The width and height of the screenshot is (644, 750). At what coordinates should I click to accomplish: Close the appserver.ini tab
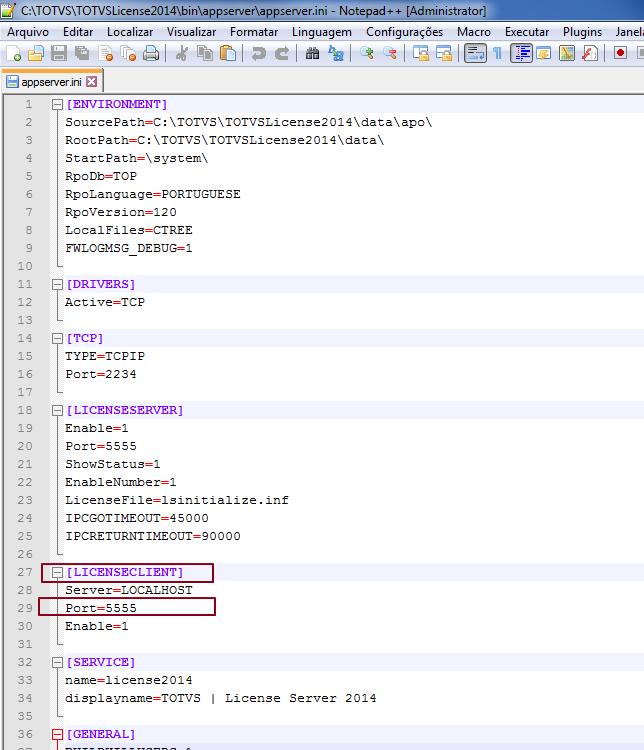coord(91,82)
